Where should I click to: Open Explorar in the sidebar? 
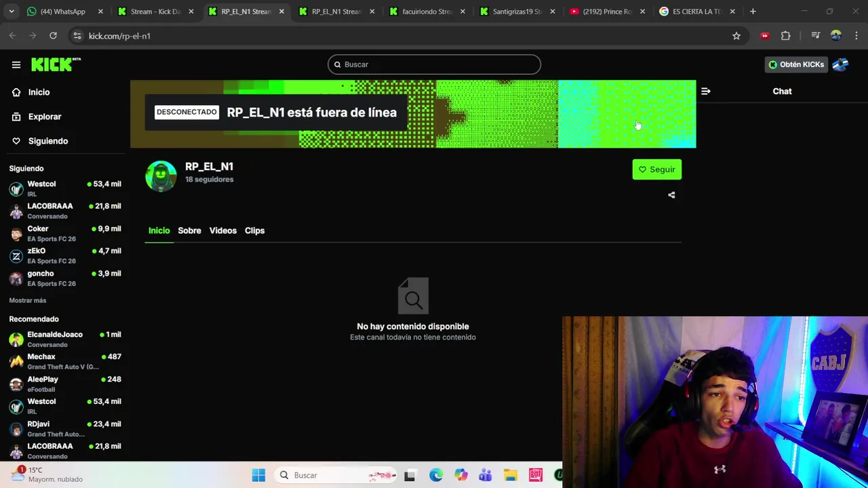click(x=45, y=117)
